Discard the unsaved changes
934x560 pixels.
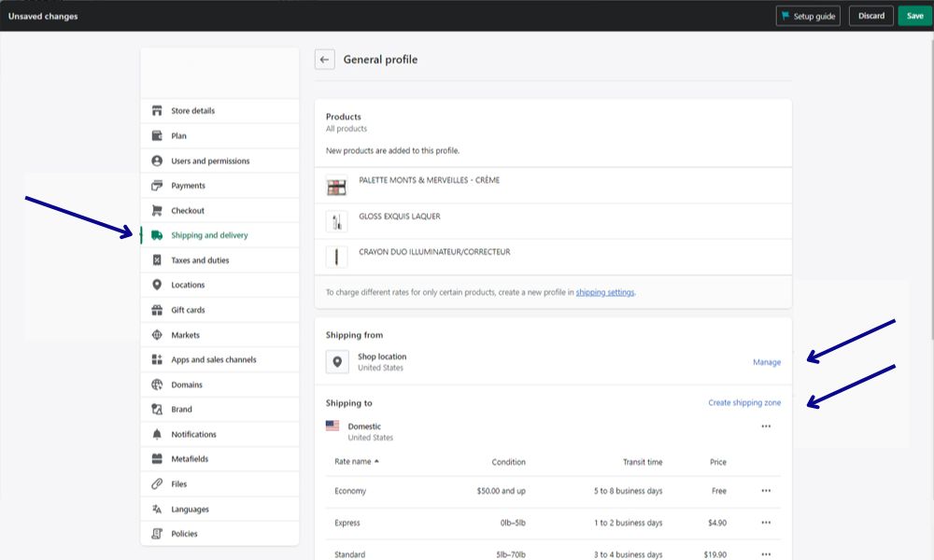pos(870,16)
